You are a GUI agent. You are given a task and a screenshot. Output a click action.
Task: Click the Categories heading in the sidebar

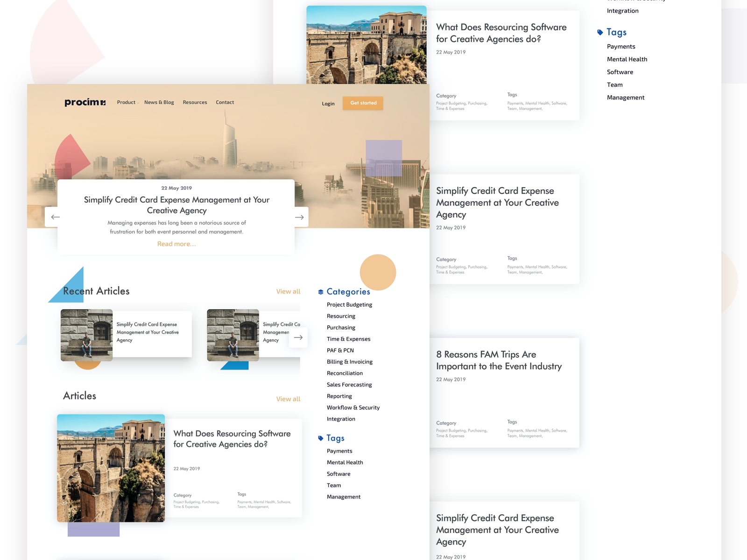point(348,292)
